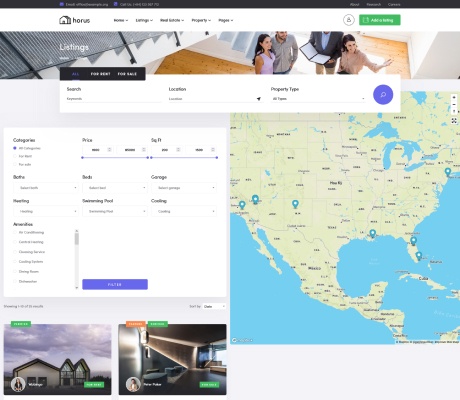The width and height of the screenshot is (460, 400).
Task: Use the location arrow icon in Location field
Action: click(x=259, y=99)
